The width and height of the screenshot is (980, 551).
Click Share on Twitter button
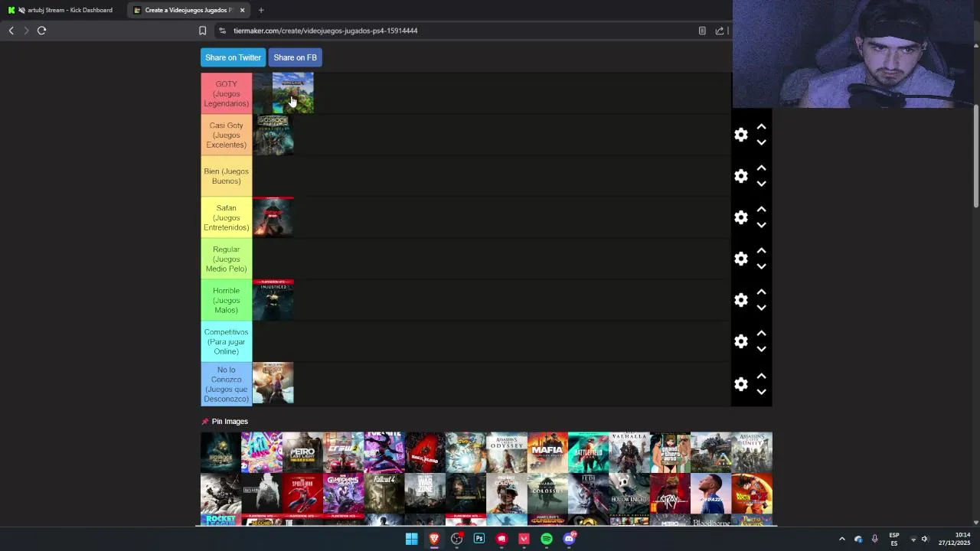[233, 57]
